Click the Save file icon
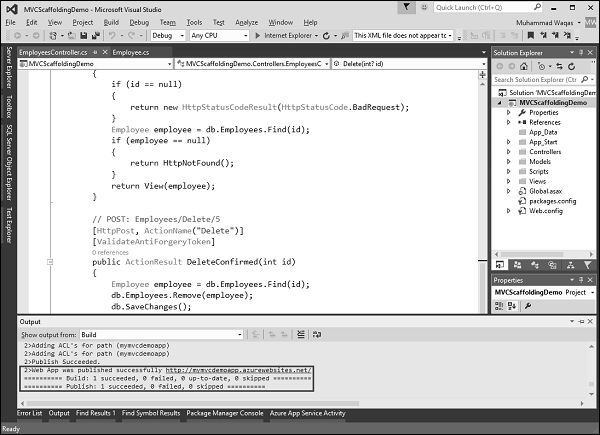This screenshot has width=600, height=435. click(x=83, y=36)
